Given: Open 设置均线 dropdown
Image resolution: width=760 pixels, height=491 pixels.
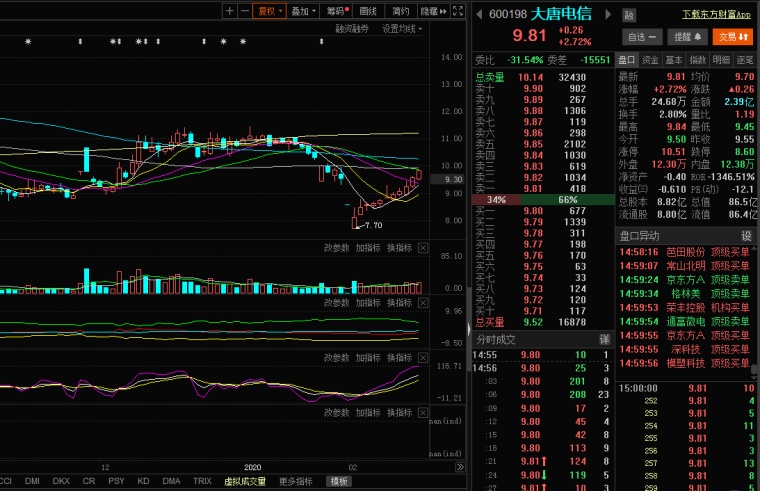Looking at the screenshot, I should click(402, 29).
